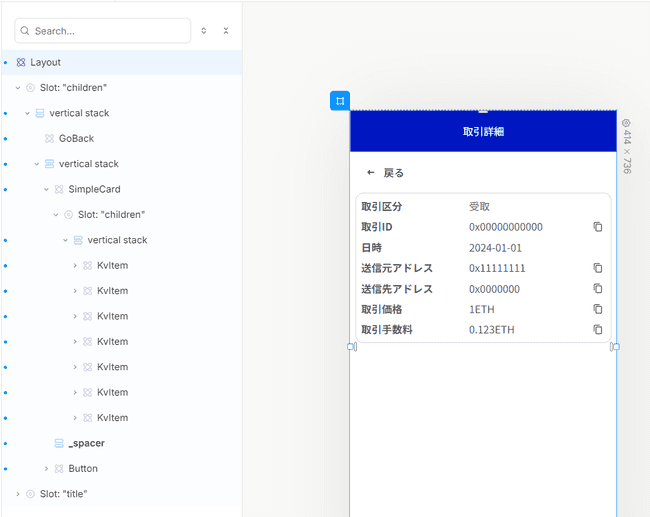Expand the KvItem row directly above _spacer

[x=75, y=418]
